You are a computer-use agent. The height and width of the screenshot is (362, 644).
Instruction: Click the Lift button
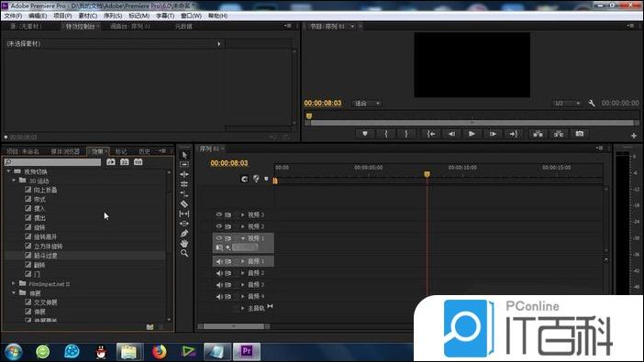[538, 134]
